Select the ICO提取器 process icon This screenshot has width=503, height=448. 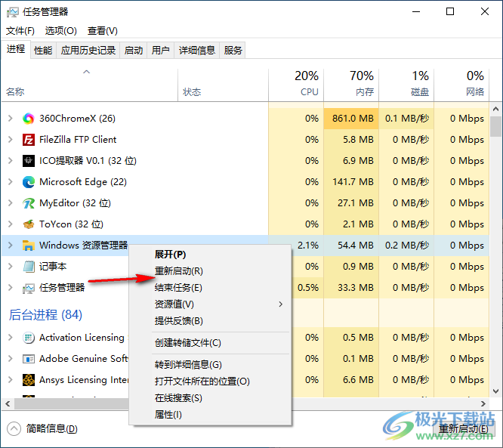[x=29, y=161]
